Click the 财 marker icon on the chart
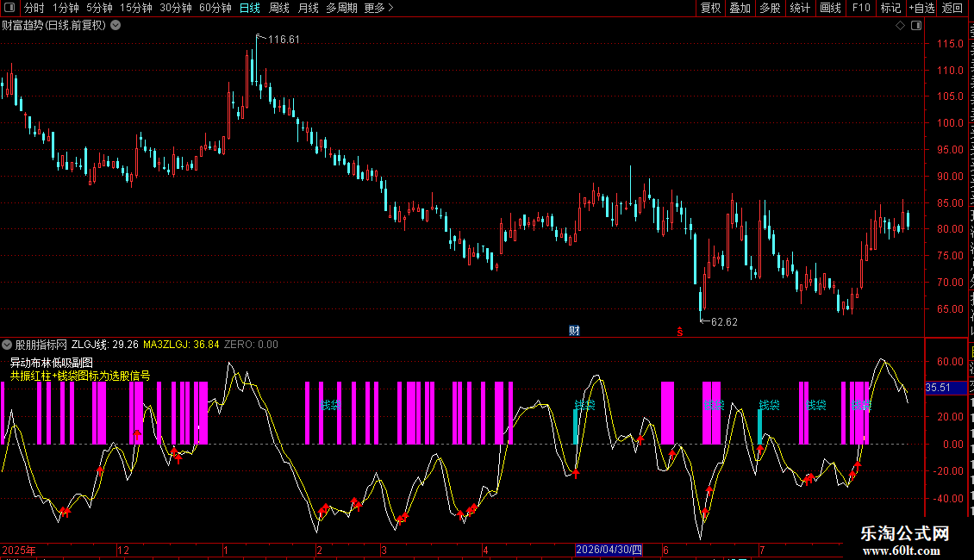This screenshot has width=974, height=560. 575,331
